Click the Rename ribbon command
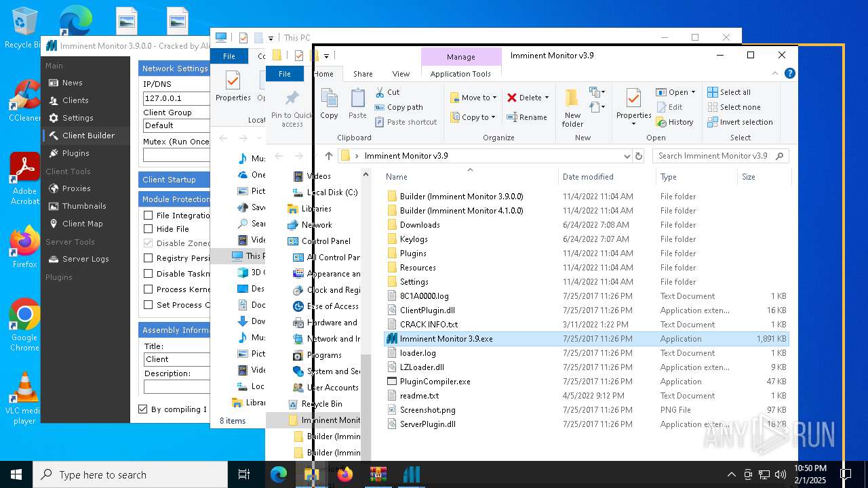The image size is (868, 488). (527, 117)
